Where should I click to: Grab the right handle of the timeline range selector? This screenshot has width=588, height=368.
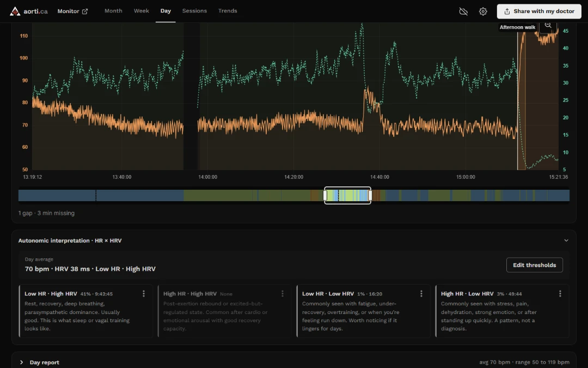[370, 195]
